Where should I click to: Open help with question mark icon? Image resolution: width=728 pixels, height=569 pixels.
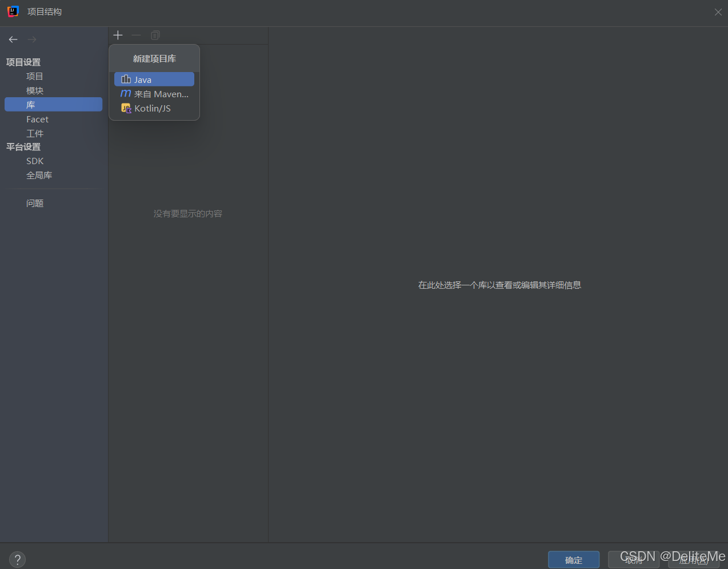[x=17, y=559]
